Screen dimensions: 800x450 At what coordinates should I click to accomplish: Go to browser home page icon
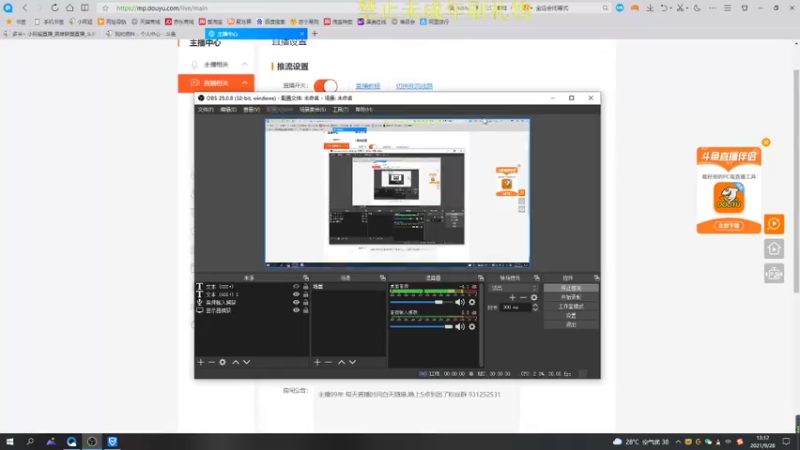tap(69, 8)
